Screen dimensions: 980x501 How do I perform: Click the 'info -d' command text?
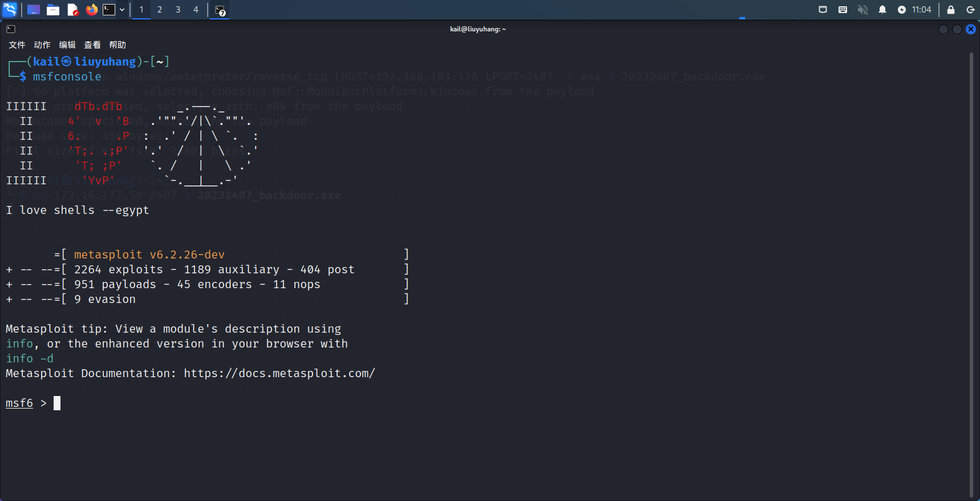tap(30, 358)
